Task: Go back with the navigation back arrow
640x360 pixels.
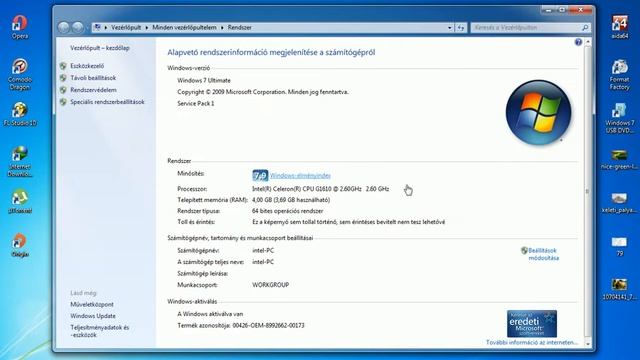Action: click(x=64, y=27)
